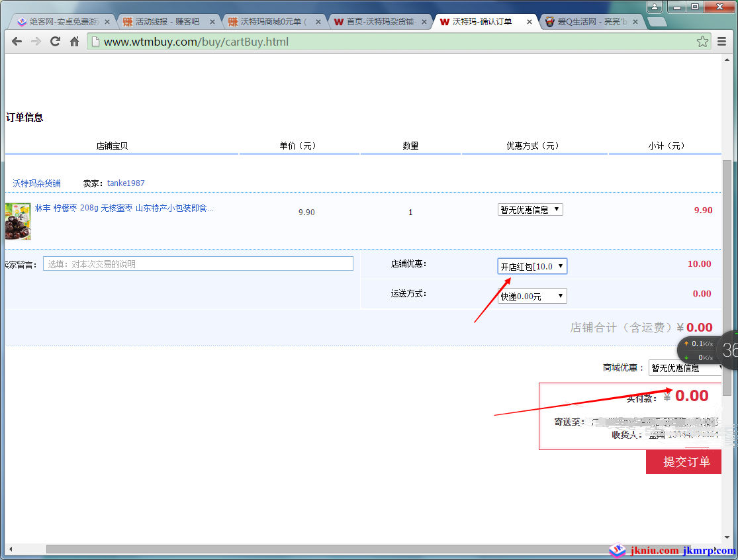Click the 提交订单 submit order button

coord(684,461)
